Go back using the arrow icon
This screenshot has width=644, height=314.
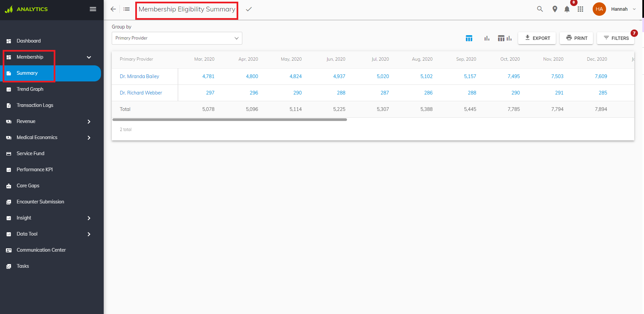(113, 9)
